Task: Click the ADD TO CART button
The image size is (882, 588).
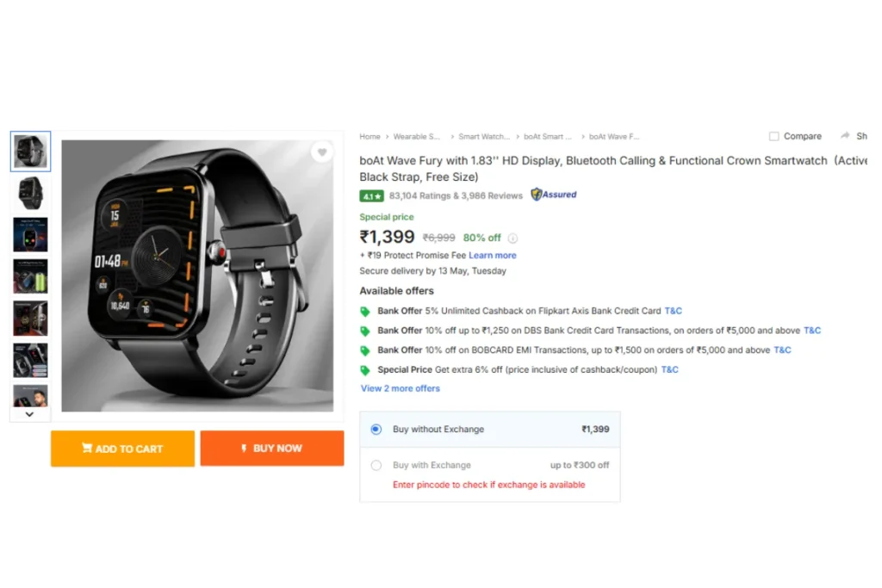Action: click(122, 449)
